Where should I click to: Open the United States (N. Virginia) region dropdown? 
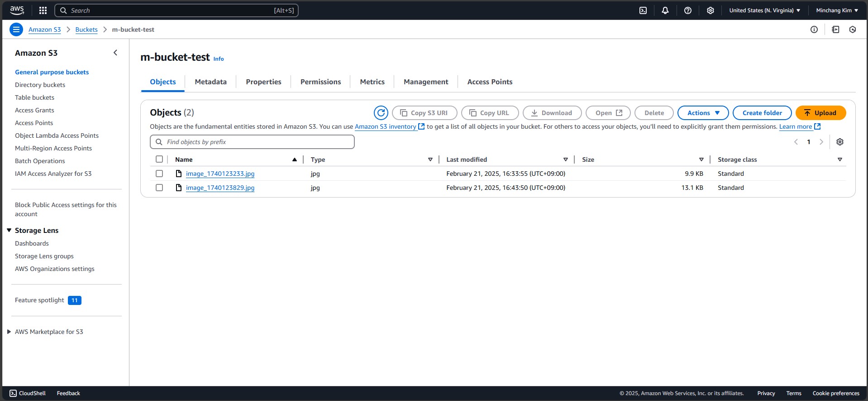click(x=765, y=10)
